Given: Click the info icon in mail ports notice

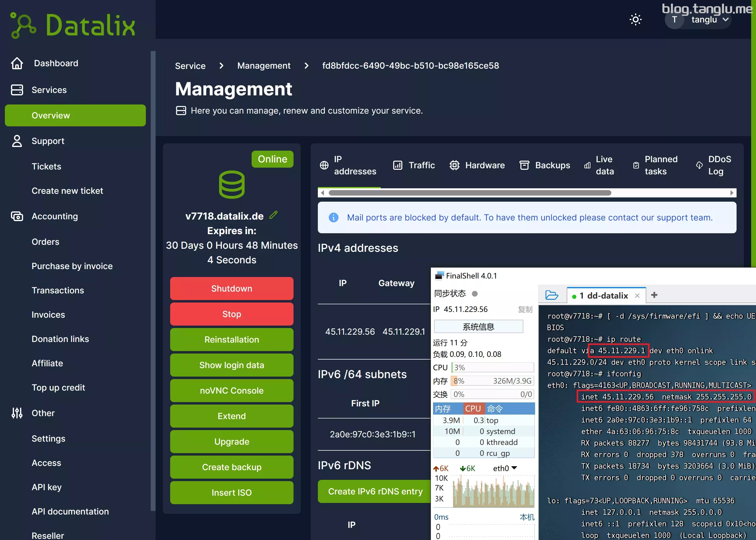Looking at the screenshot, I should click(333, 217).
